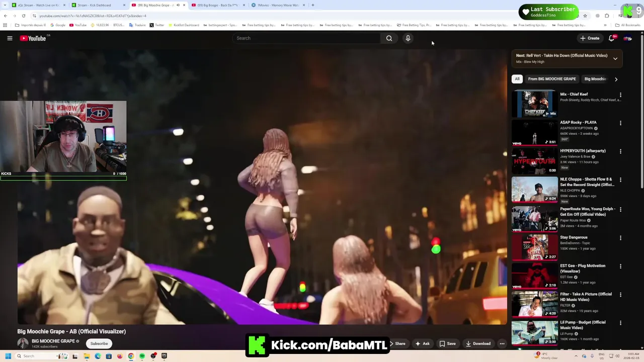Open options for A$AP Rocky - PLAYA
Image resolution: width=644 pixels, height=362 pixels.
620,123
